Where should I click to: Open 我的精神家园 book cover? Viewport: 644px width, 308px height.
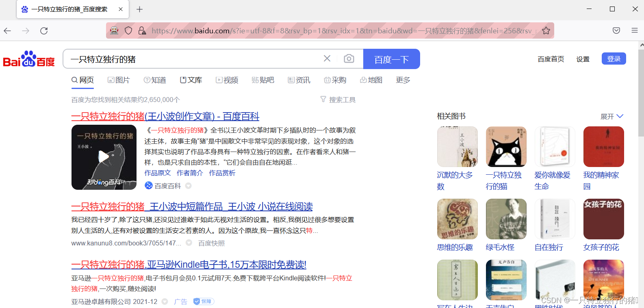(x=604, y=147)
